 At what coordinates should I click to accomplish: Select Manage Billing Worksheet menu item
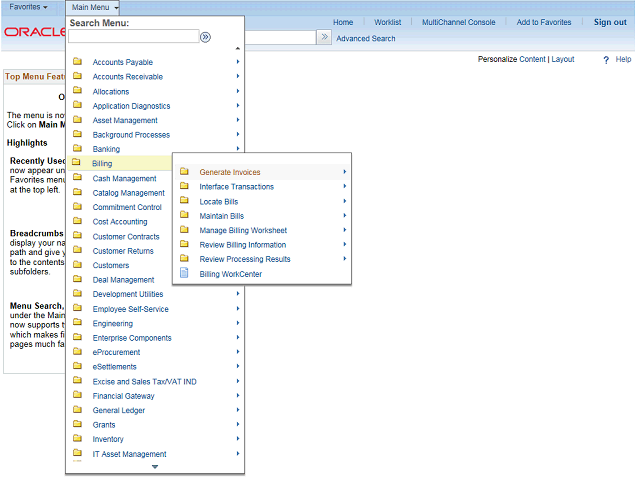[243, 231]
